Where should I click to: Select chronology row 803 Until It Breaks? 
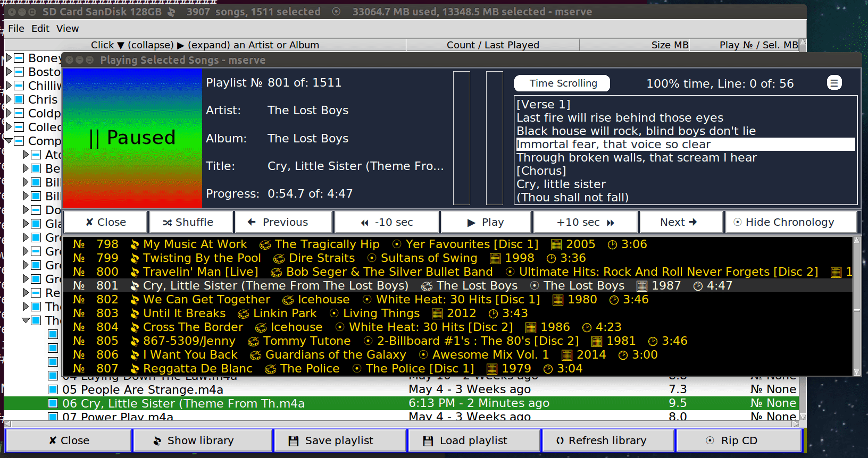pos(458,313)
